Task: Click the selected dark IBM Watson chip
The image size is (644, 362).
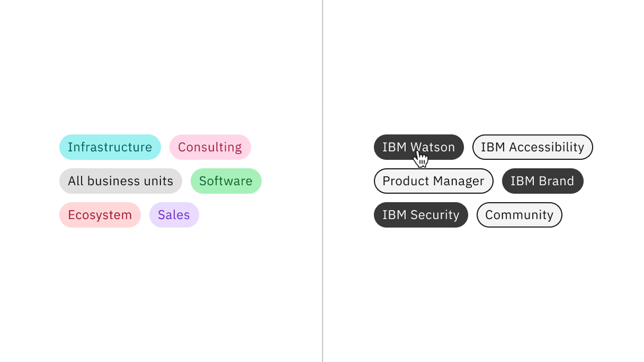Action: pyautogui.click(x=419, y=147)
